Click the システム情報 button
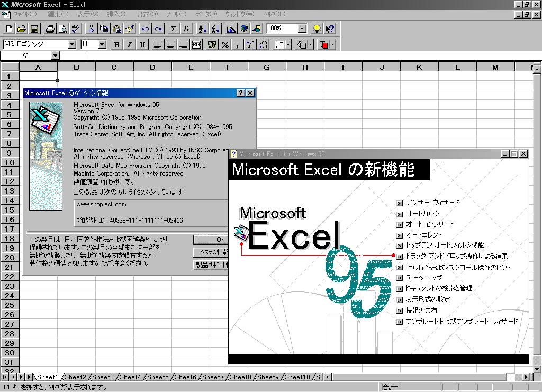The width and height of the screenshot is (542, 392). coord(211,252)
